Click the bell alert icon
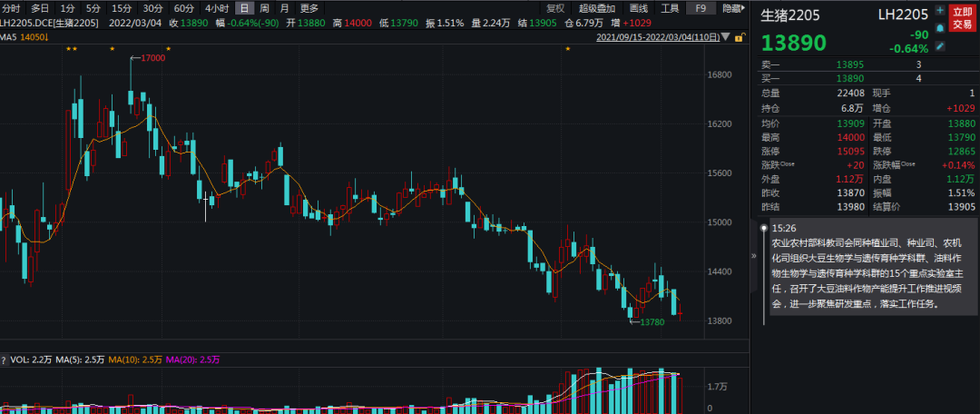 coord(940,29)
